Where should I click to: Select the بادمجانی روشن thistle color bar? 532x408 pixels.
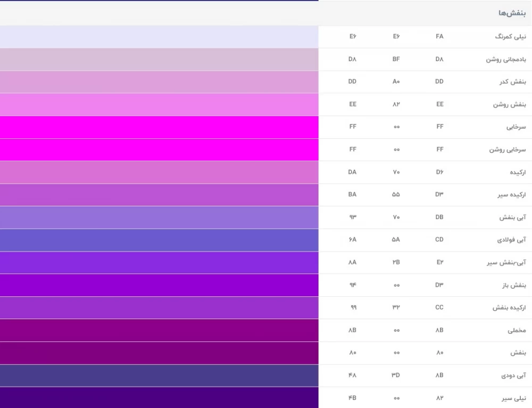tap(159, 60)
